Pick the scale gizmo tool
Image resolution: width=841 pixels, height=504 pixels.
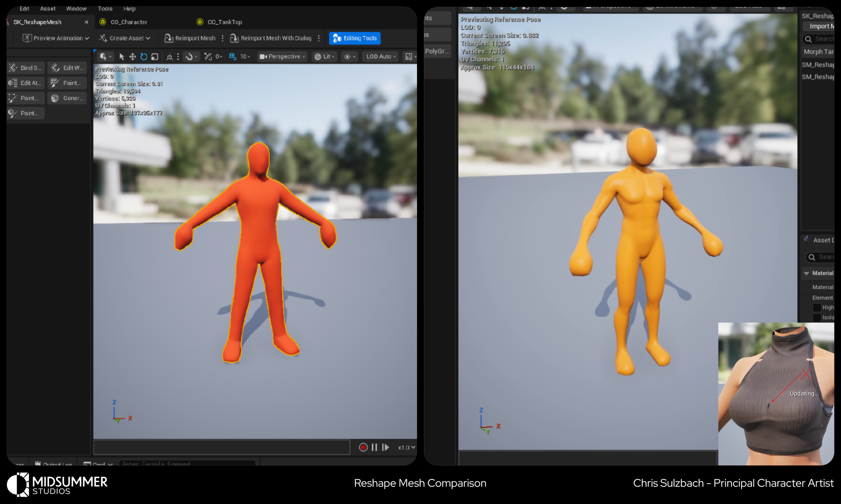(155, 57)
